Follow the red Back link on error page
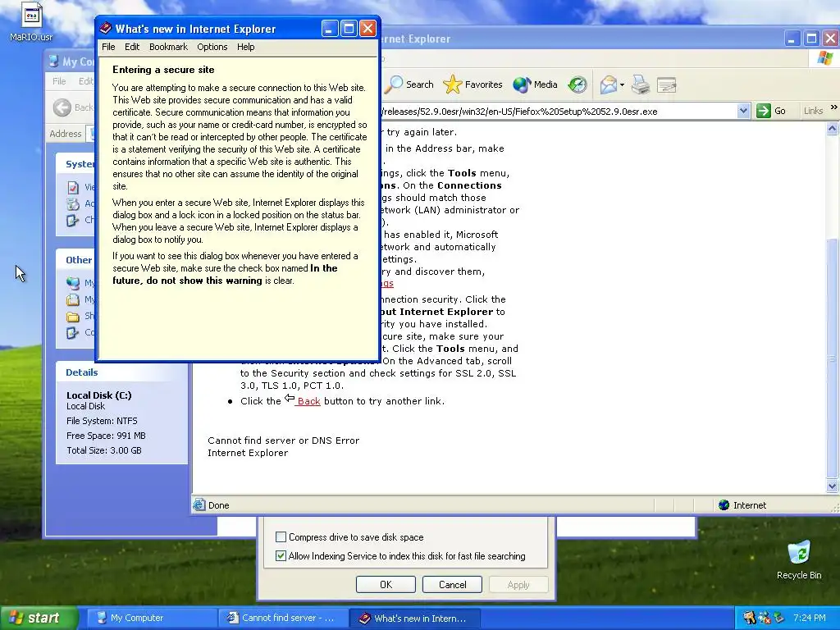Viewport: 840px width, 630px height. [308, 400]
